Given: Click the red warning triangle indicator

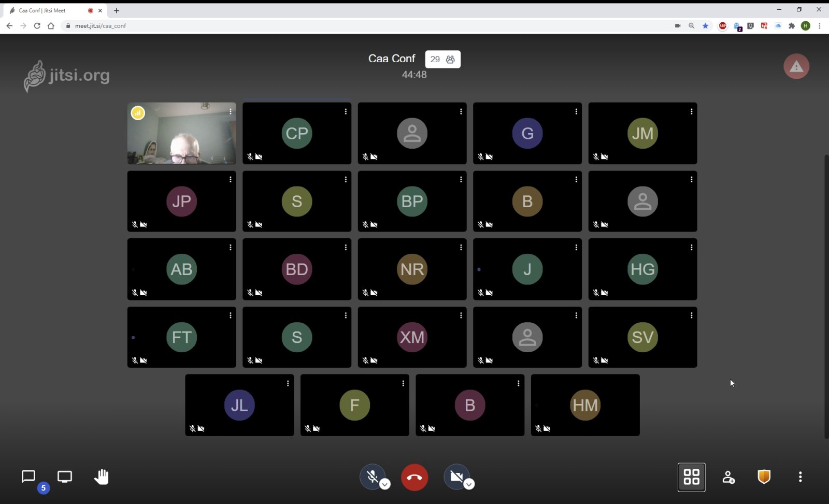Looking at the screenshot, I should coord(796,66).
